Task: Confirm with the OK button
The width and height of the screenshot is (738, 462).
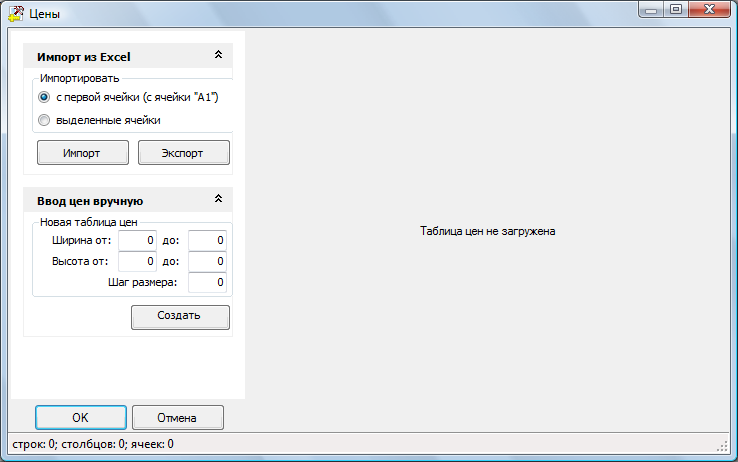Action: pos(81,417)
